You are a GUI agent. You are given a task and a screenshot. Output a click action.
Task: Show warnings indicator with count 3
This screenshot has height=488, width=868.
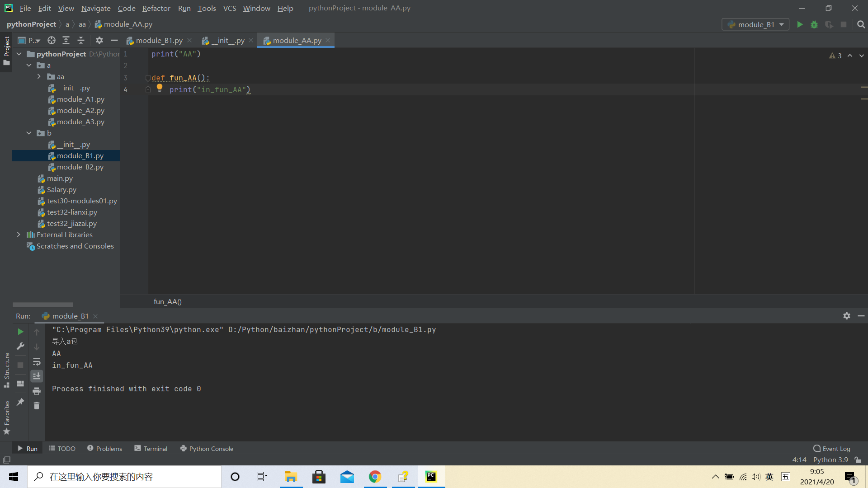pyautogui.click(x=835, y=56)
